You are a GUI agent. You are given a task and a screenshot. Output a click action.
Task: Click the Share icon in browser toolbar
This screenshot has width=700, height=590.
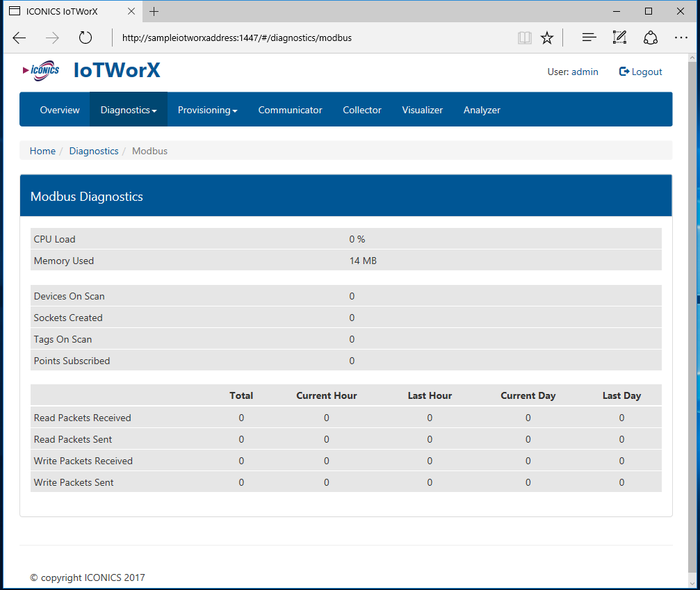[651, 38]
